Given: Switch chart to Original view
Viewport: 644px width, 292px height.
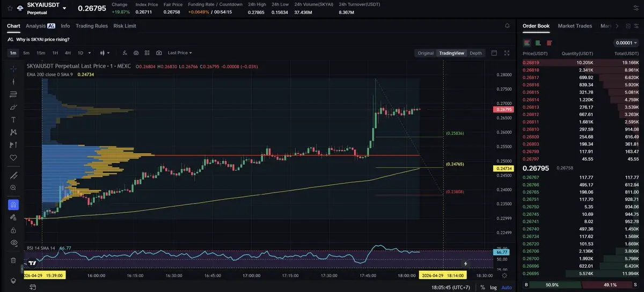Looking at the screenshot, I should tap(426, 53).
